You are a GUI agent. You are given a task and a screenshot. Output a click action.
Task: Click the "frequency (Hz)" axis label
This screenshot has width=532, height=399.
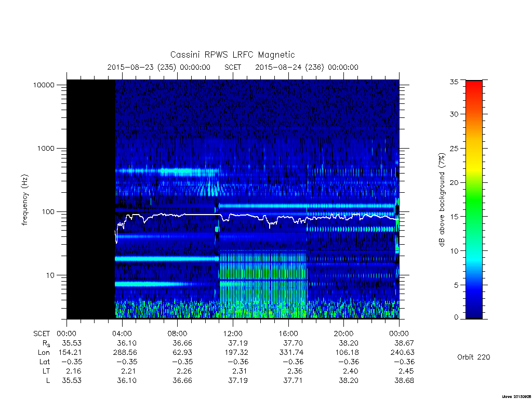click(24, 200)
